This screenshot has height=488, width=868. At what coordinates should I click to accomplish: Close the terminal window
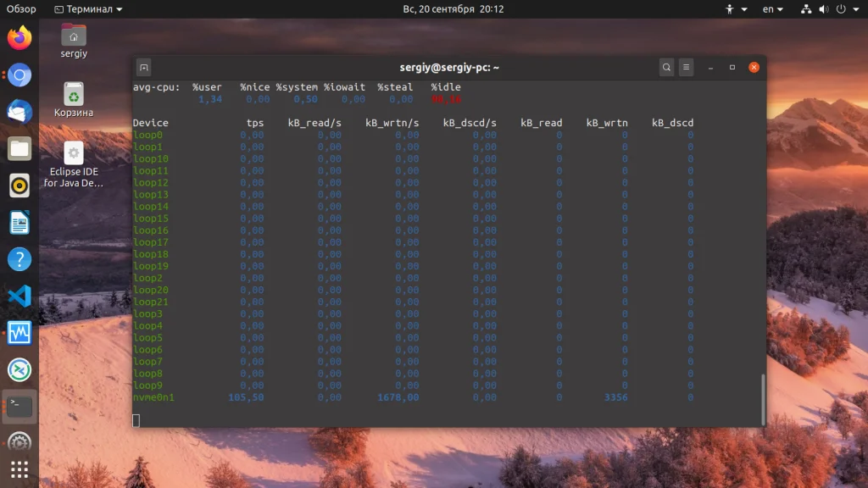click(754, 68)
